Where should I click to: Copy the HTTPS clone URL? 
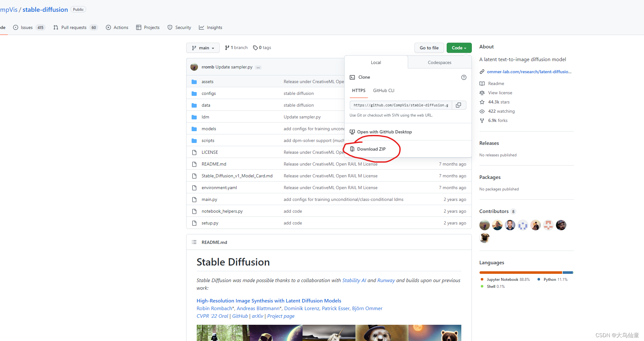[x=458, y=105]
